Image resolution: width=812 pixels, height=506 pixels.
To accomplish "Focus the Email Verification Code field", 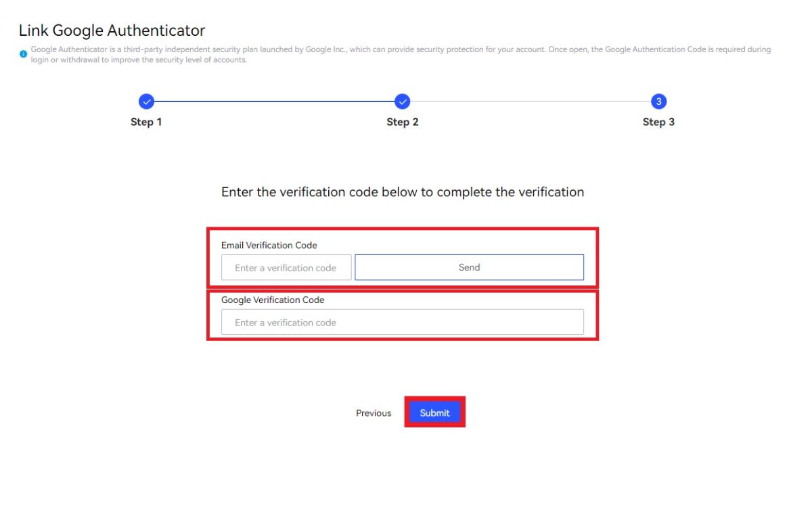I will [x=286, y=267].
